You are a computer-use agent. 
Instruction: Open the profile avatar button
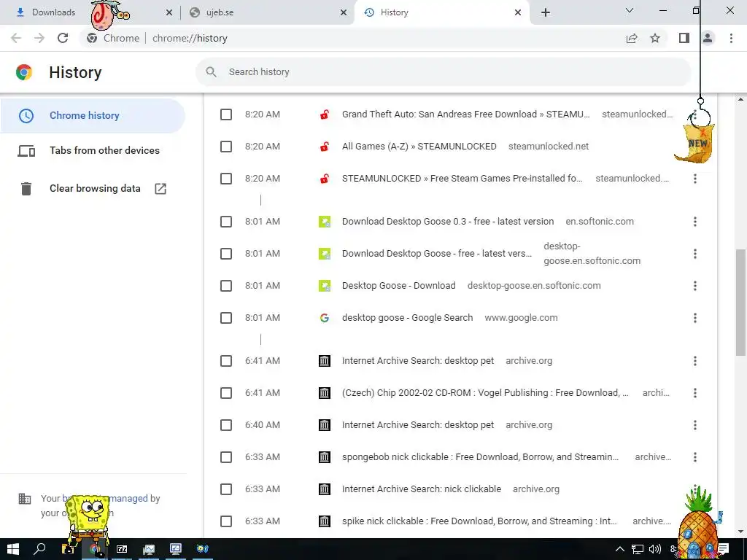click(708, 38)
